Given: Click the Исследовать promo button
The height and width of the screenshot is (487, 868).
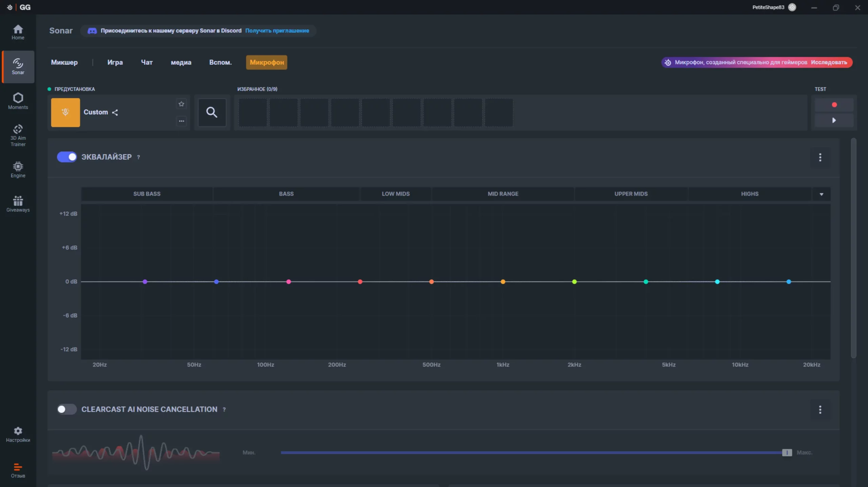Looking at the screenshot, I should [x=829, y=62].
